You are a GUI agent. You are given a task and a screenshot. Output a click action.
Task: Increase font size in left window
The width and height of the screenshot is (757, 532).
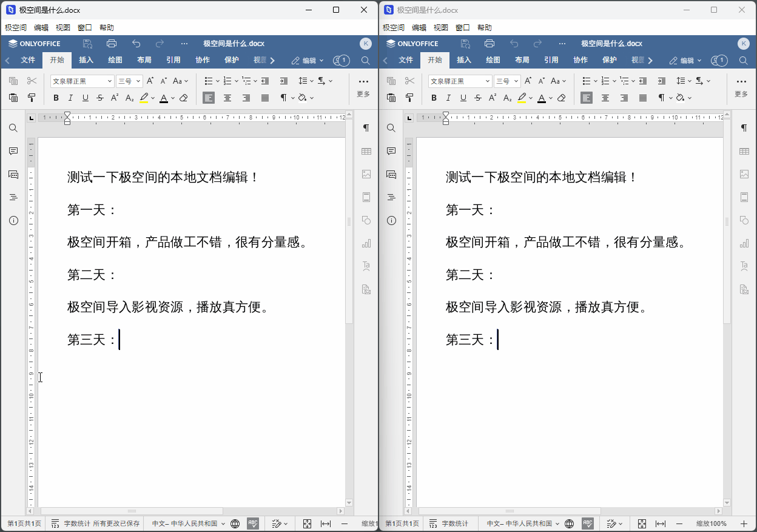pos(150,81)
